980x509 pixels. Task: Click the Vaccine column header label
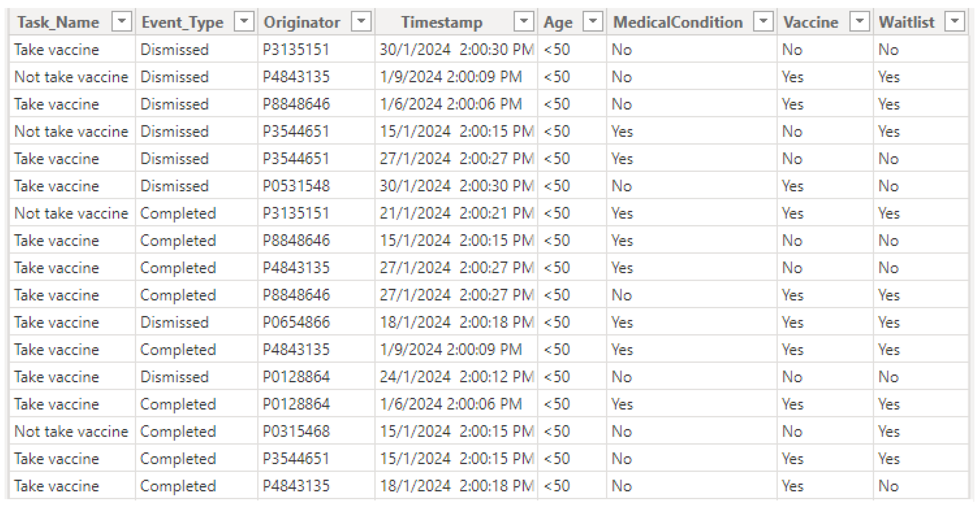pos(811,22)
